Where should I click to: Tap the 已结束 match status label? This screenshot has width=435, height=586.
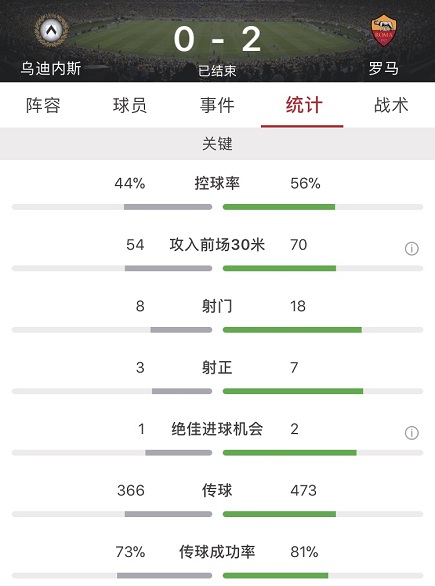(x=217, y=71)
